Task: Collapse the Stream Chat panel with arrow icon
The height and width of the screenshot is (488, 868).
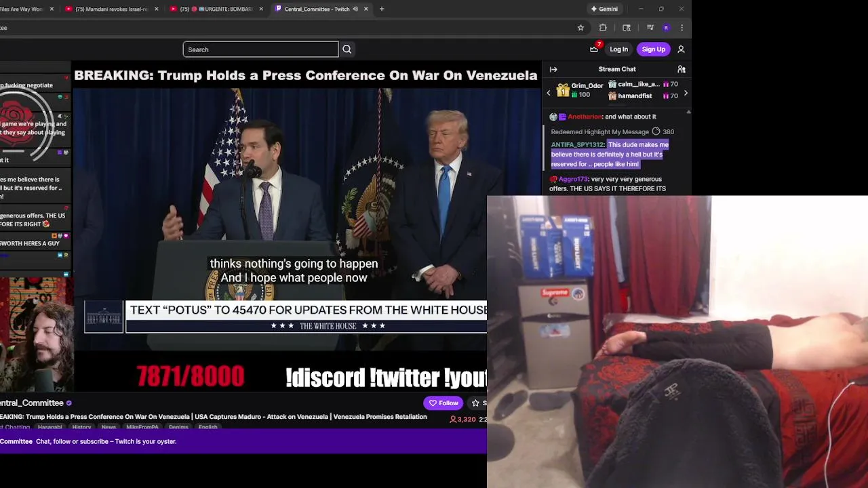Action: (x=553, y=69)
